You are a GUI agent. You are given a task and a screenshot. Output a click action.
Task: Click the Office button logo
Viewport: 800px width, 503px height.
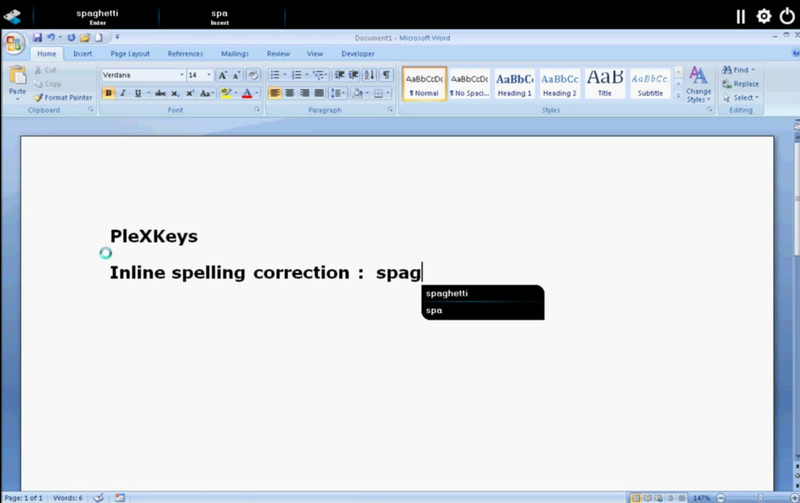(14, 43)
